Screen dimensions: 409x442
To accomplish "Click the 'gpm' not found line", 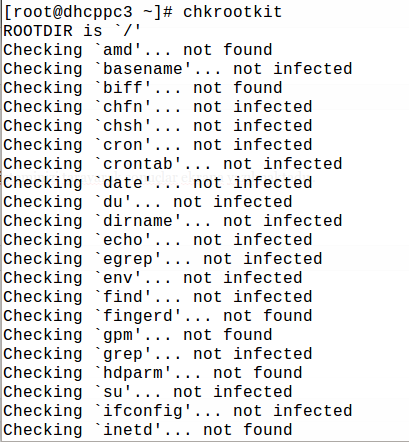I will [x=138, y=335].
